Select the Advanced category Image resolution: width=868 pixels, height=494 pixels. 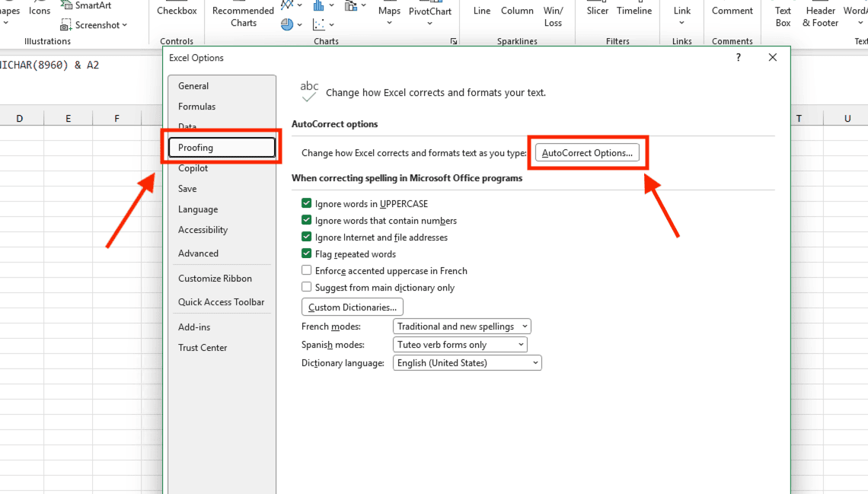coord(222,253)
